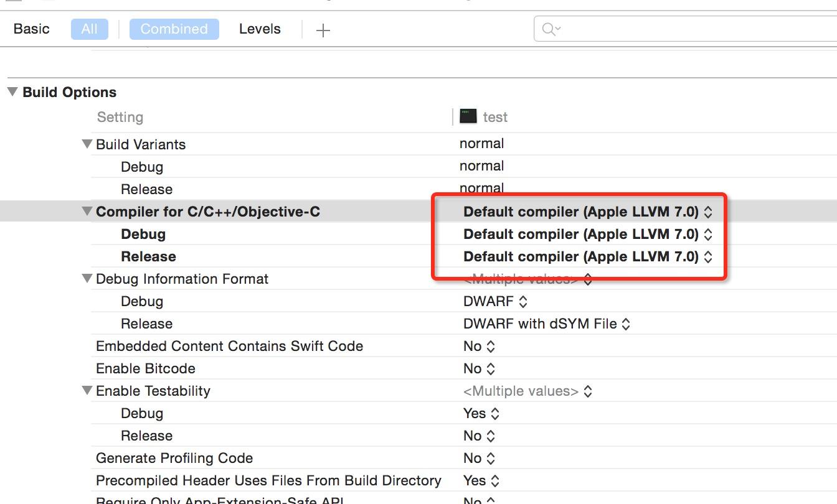Select Precompiled Header Uses Files setting name
837x504 pixels.
pyautogui.click(x=268, y=480)
